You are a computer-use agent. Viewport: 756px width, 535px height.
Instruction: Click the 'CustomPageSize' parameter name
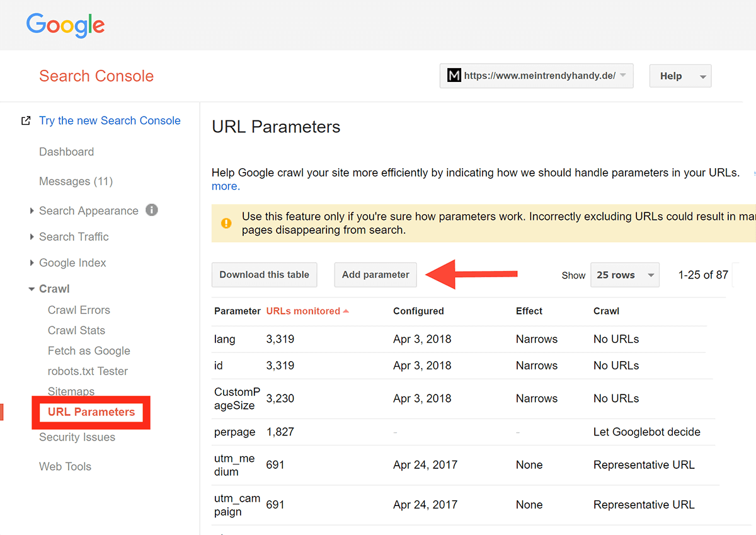(237, 399)
